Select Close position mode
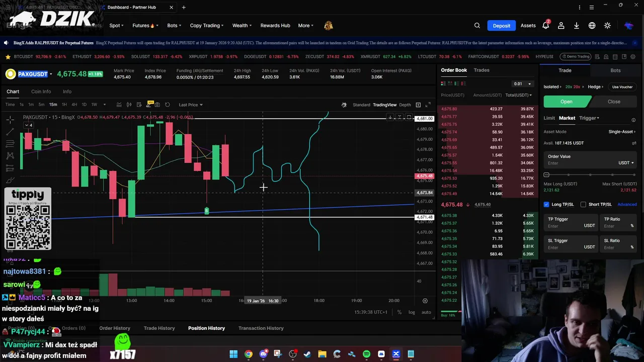 coord(614,102)
